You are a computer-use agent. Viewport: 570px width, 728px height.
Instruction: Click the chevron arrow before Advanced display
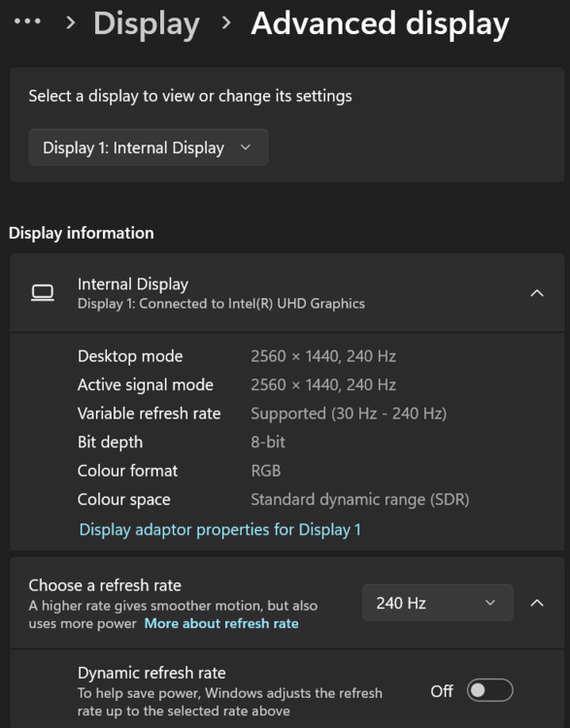coord(226,22)
